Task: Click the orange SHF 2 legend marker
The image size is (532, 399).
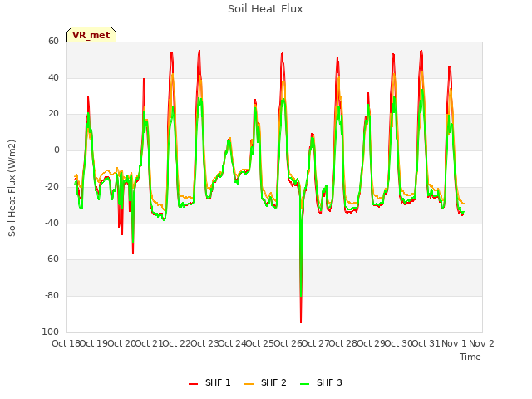Action: coord(249,384)
